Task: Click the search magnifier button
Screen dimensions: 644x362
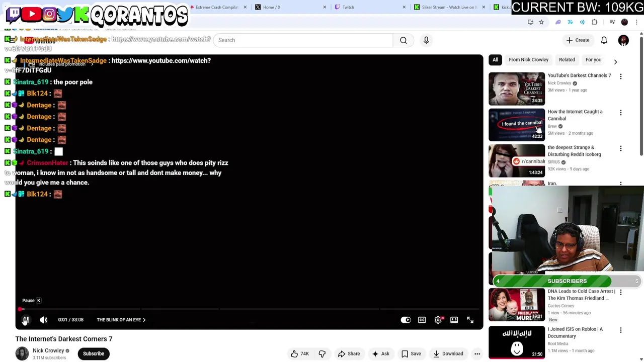Action: [404, 40]
